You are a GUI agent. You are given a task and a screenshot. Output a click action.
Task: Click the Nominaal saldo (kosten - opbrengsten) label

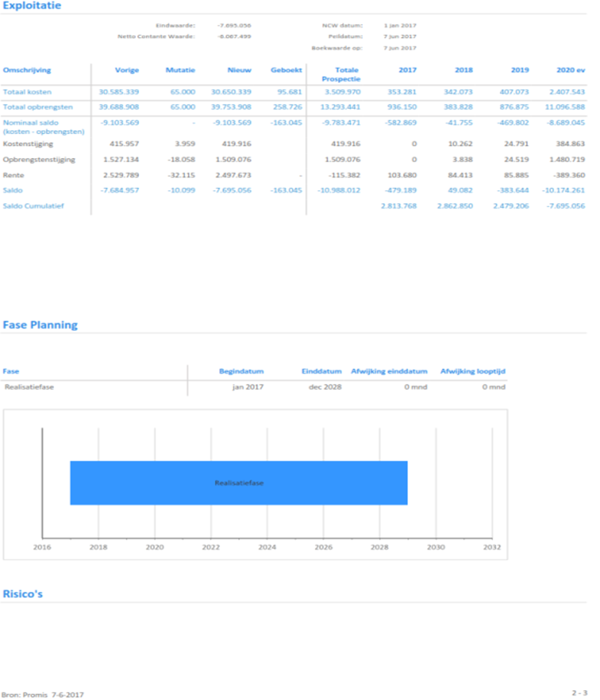[44, 127]
